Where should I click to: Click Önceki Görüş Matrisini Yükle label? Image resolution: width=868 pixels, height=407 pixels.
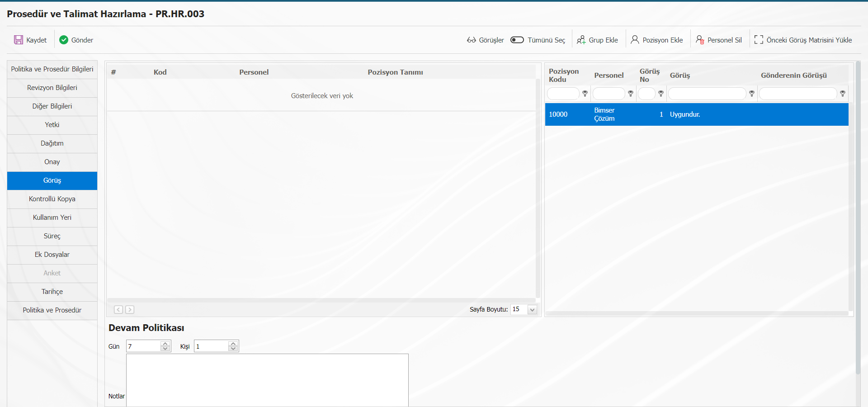point(809,40)
